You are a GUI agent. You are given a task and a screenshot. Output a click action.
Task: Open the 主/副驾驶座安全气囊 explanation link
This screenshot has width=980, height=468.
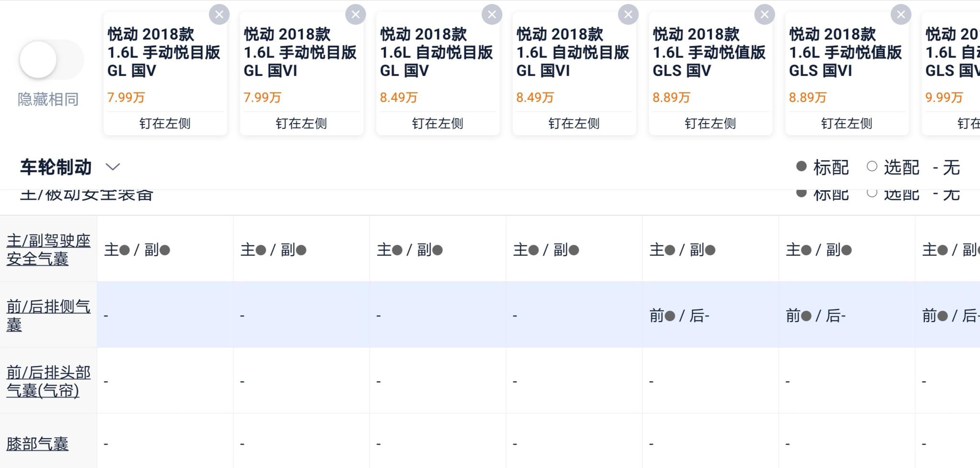[x=48, y=250]
